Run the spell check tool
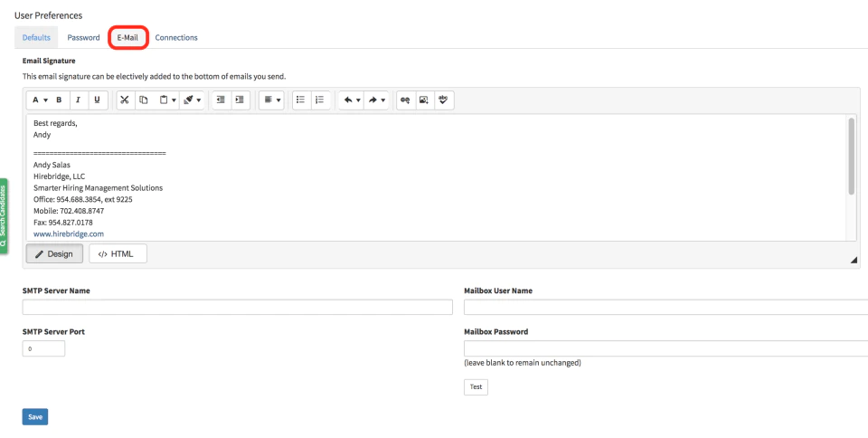Viewport: 868px width, 438px height. point(443,100)
